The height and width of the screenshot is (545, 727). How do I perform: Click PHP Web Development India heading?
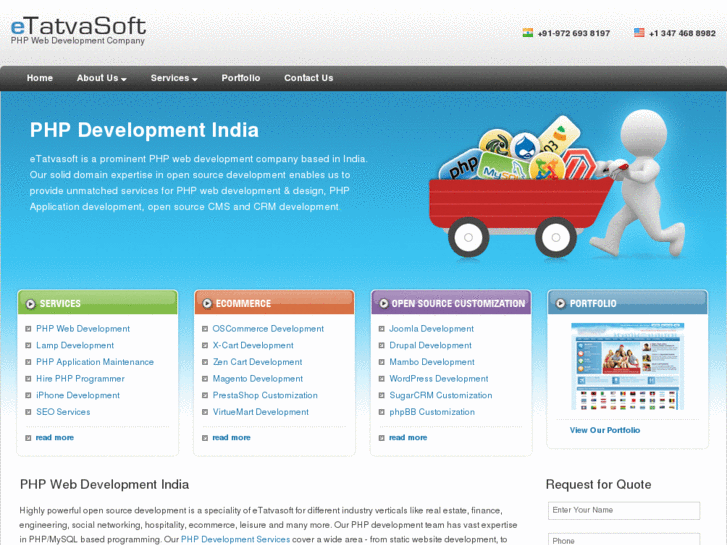[x=104, y=485]
